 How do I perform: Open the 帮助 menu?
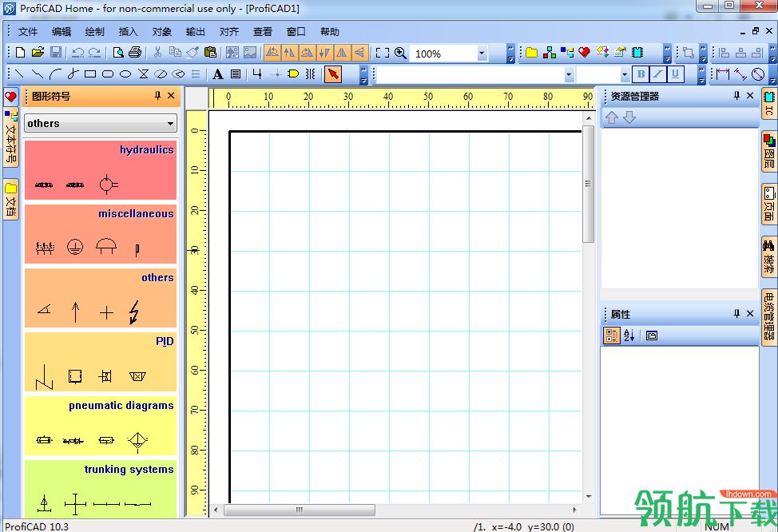(x=329, y=32)
